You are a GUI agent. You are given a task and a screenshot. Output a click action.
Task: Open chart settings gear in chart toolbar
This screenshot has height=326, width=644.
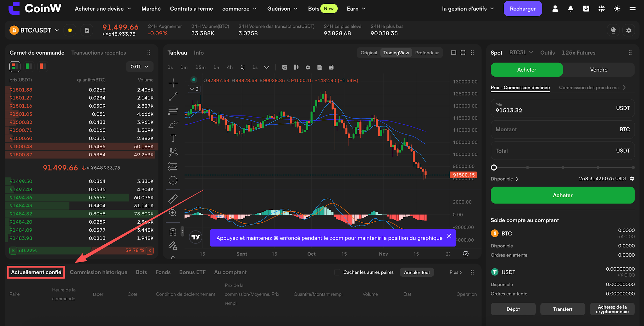point(308,67)
